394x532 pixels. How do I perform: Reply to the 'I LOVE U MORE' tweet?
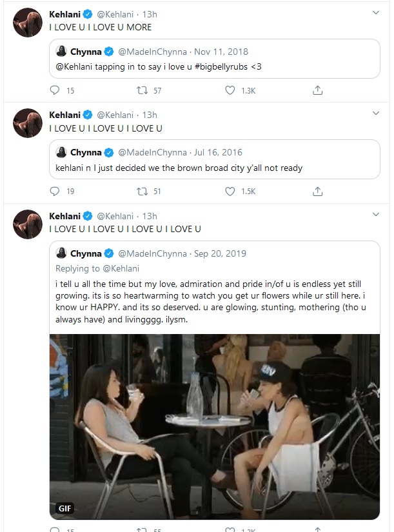click(55, 90)
